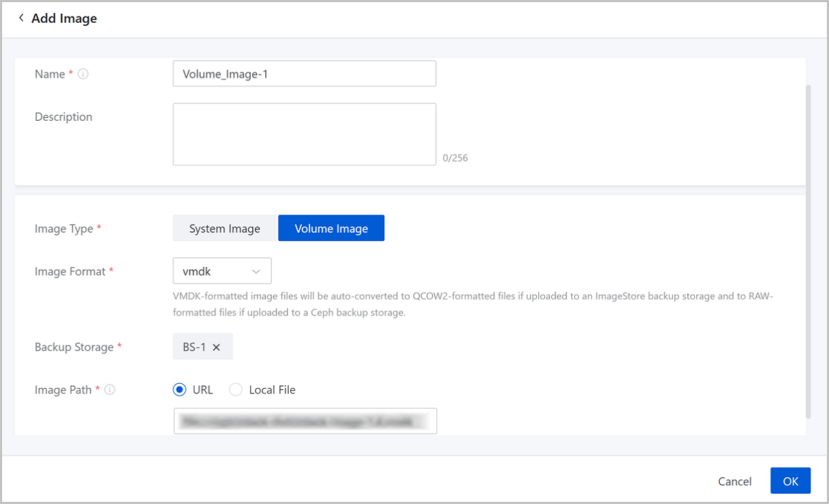Viewport: 829px width, 504px height.
Task: Switch image type to System Image
Action: coord(225,229)
